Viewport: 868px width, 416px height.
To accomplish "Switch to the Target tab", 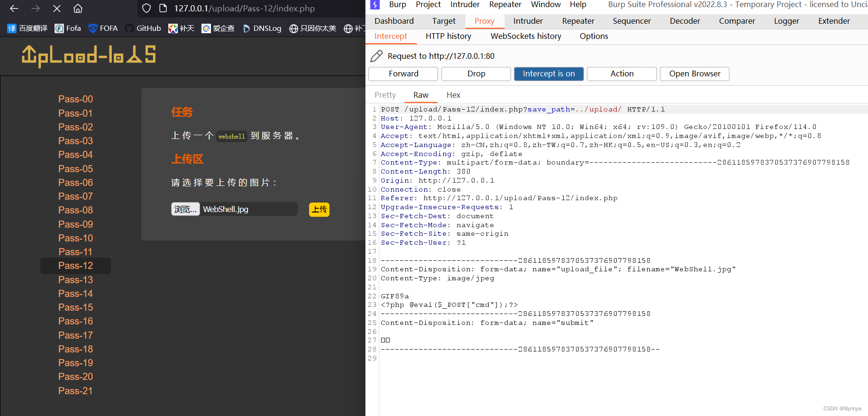I will [x=444, y=21].
